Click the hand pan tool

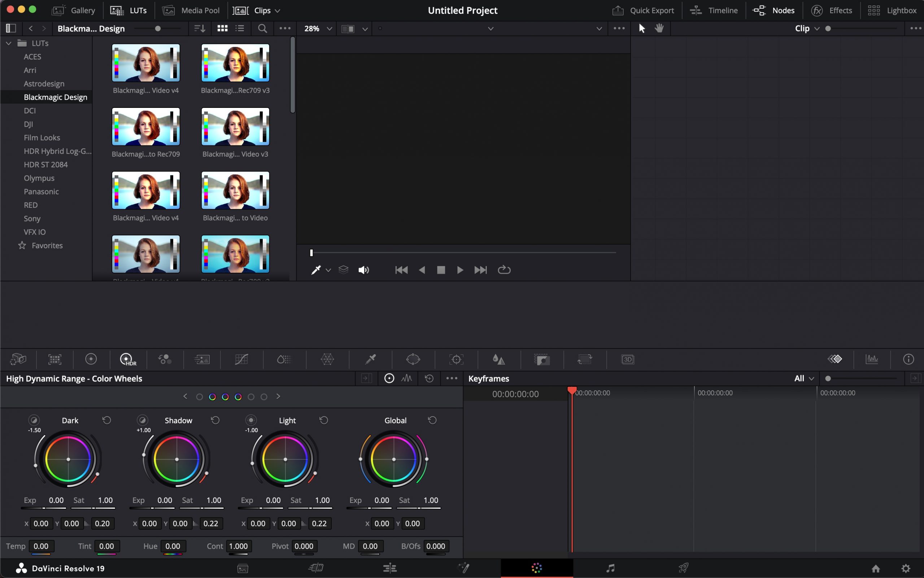click(659, 28)
